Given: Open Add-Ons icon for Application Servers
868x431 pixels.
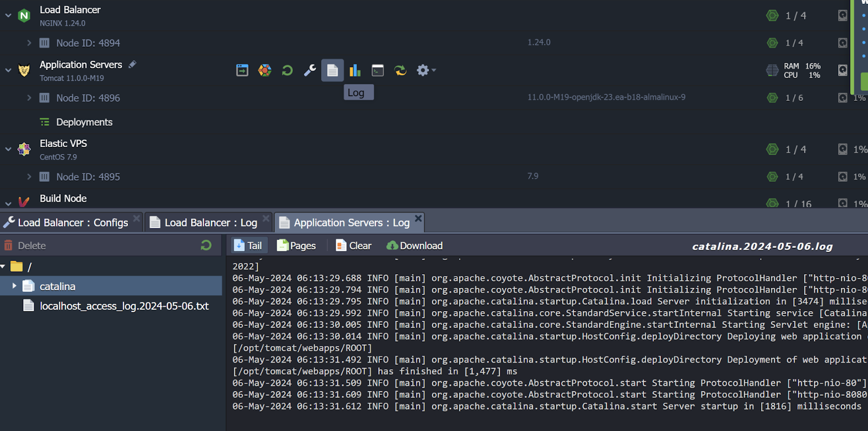Looking at the screenshot, I should pyautogui.click(x=265, y=70).
